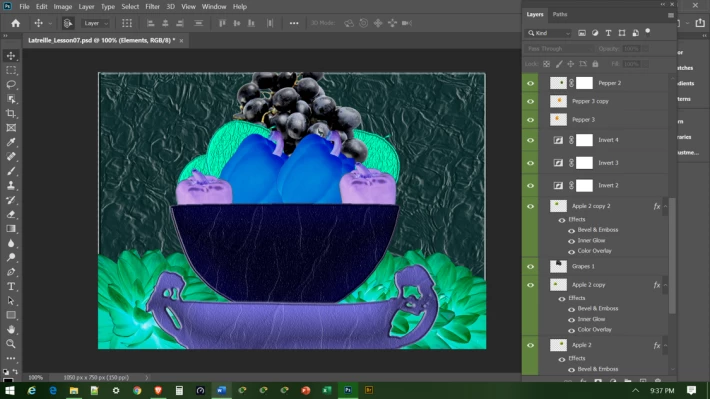Select the Pepper 3 layer name

pyautogui.click(x=583, y=120)
